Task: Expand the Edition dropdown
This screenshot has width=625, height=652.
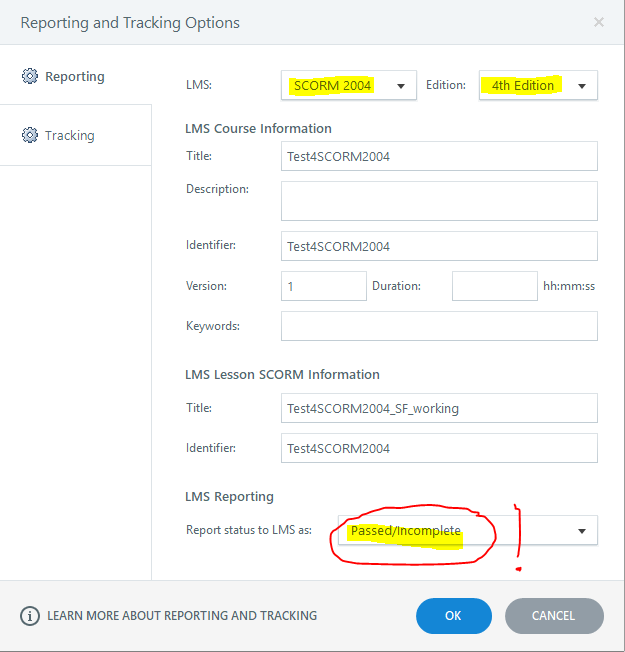Action: pyautogui.click(x=538, y=86)
